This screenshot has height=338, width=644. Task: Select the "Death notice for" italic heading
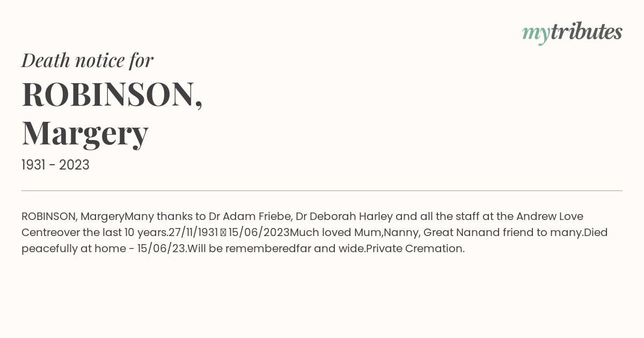tap(87, 60)
